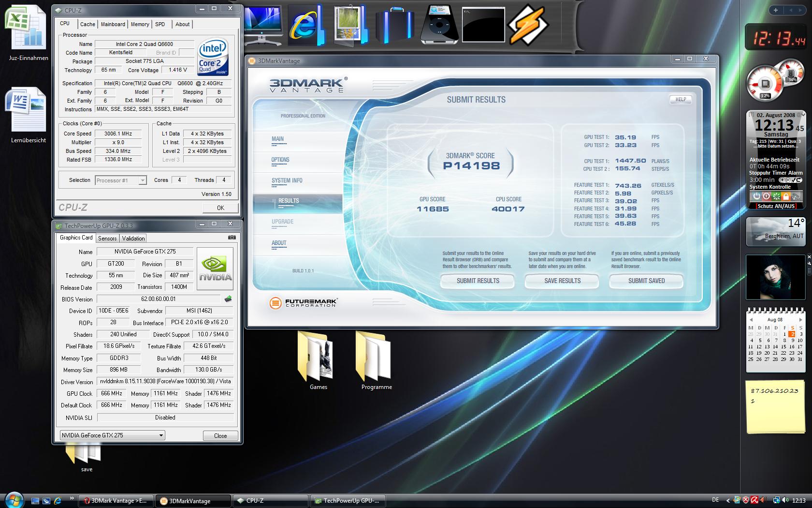Screen dimensions: 812x508
Task: Click the SAVE RESULTS button
Action: pos(562,281)
